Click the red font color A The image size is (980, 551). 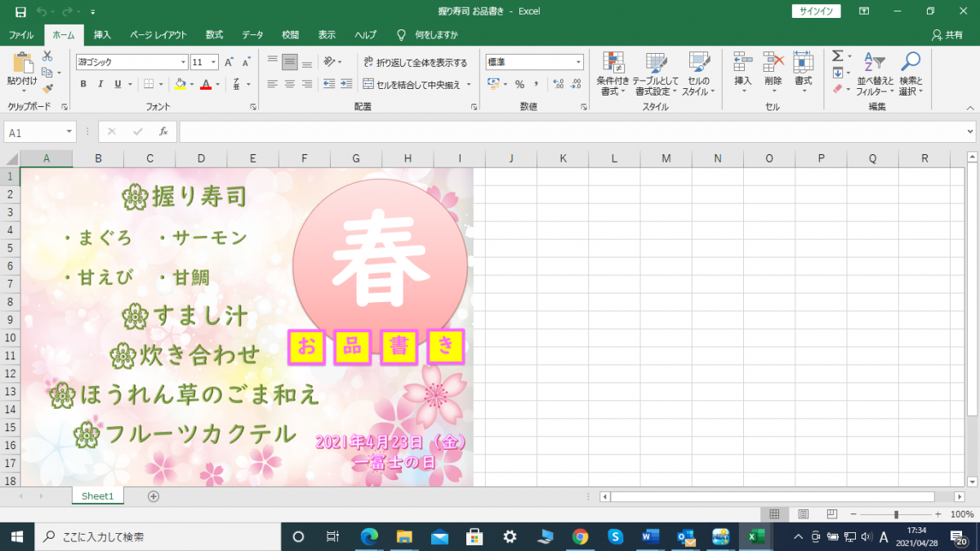point(206,84)
